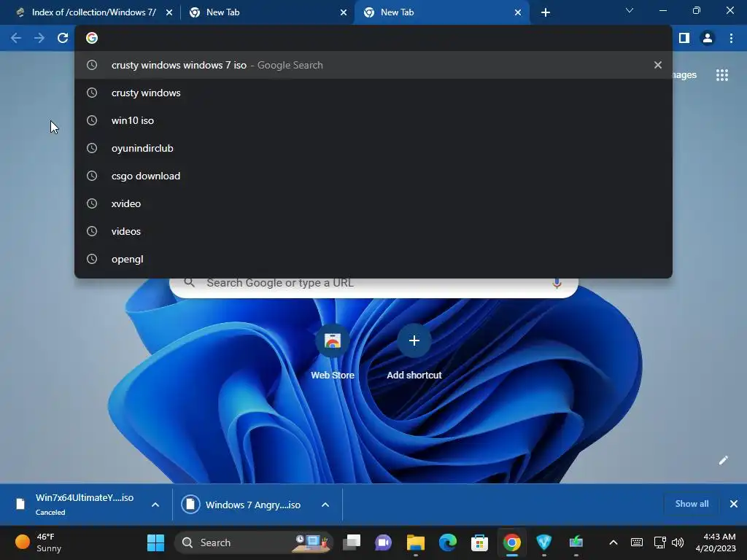The width and height of the screenshot is (747, 560).
Task: Go back using the back arrow
Action: pyautogui.click(x=16, y=38)
